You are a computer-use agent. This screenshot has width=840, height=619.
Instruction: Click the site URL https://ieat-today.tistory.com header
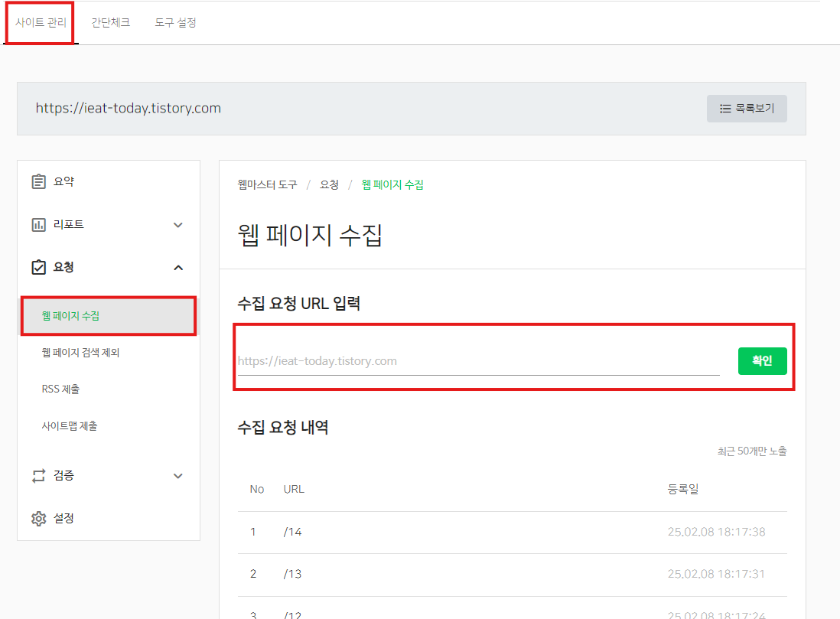pyautogui.click(x=129, y=108)
